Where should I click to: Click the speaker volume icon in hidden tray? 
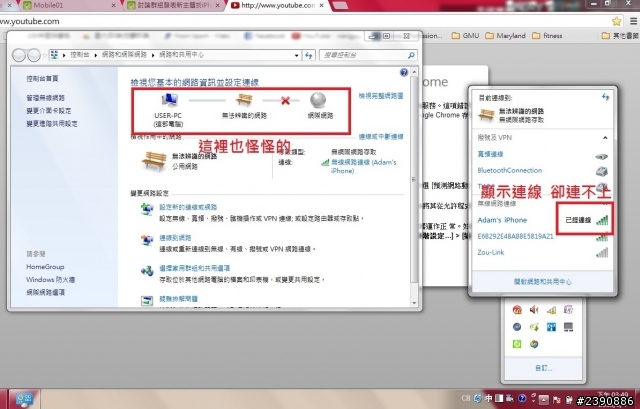tap(534, 310)
